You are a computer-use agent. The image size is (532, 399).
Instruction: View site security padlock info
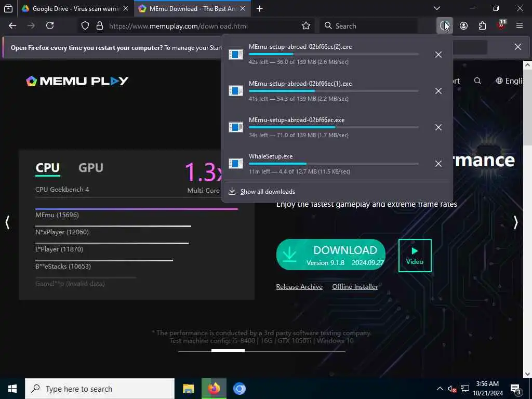99,26
